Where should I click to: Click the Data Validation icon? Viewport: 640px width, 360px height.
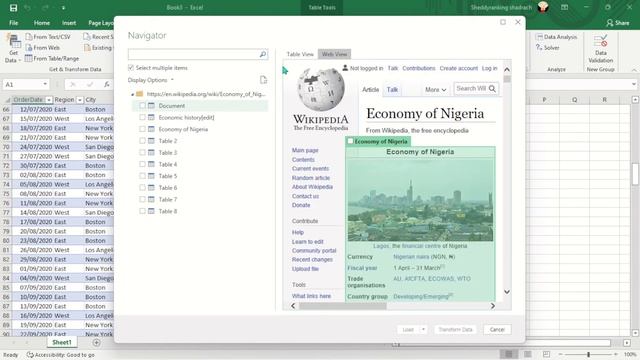pyautogui.click(x=600, y=41)
